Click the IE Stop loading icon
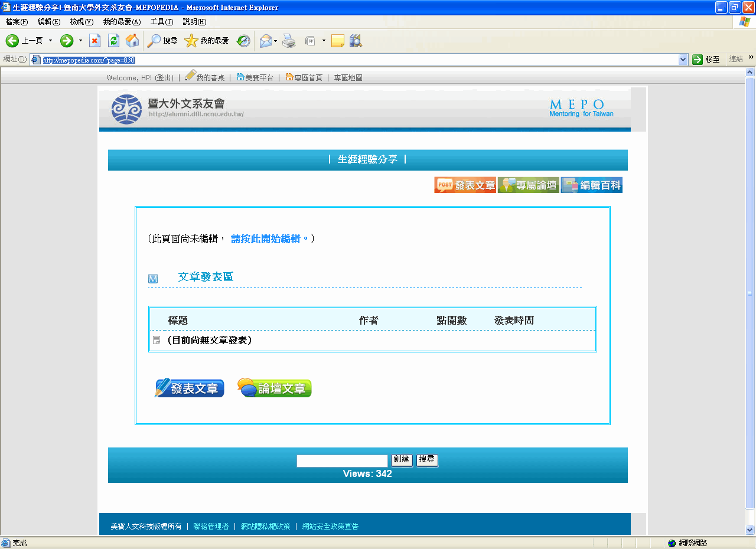This screenshot has width=756, height=549. coord(94,41)
